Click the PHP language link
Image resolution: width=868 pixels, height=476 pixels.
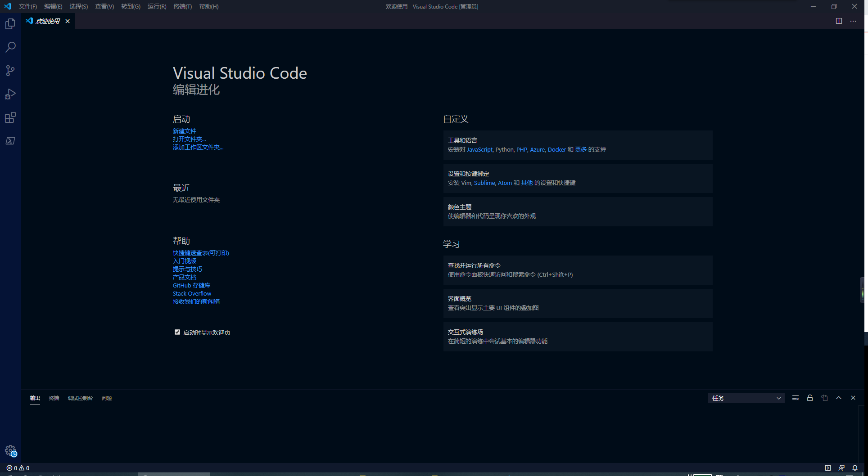(x=522, y=149)
